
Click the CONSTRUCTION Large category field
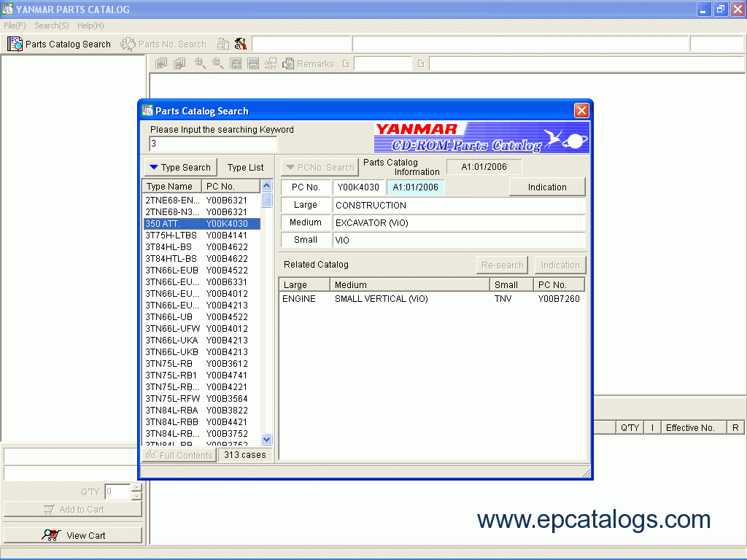pos(459,205)
